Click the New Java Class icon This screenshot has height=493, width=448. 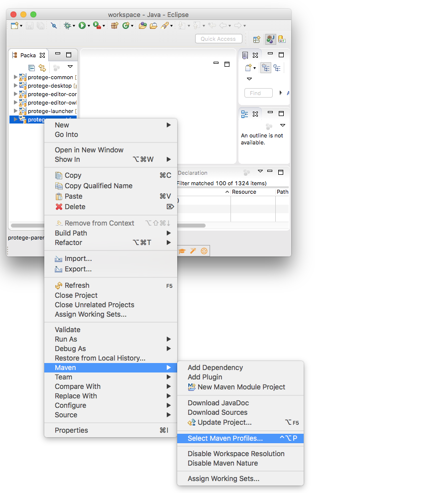click(x=126, y=25)
